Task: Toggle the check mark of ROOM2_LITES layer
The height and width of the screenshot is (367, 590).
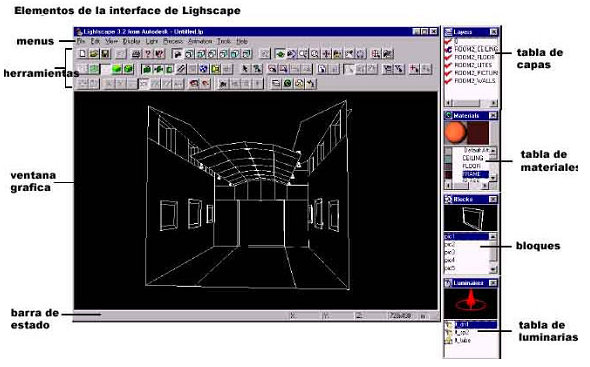Action: click(448, 65)
